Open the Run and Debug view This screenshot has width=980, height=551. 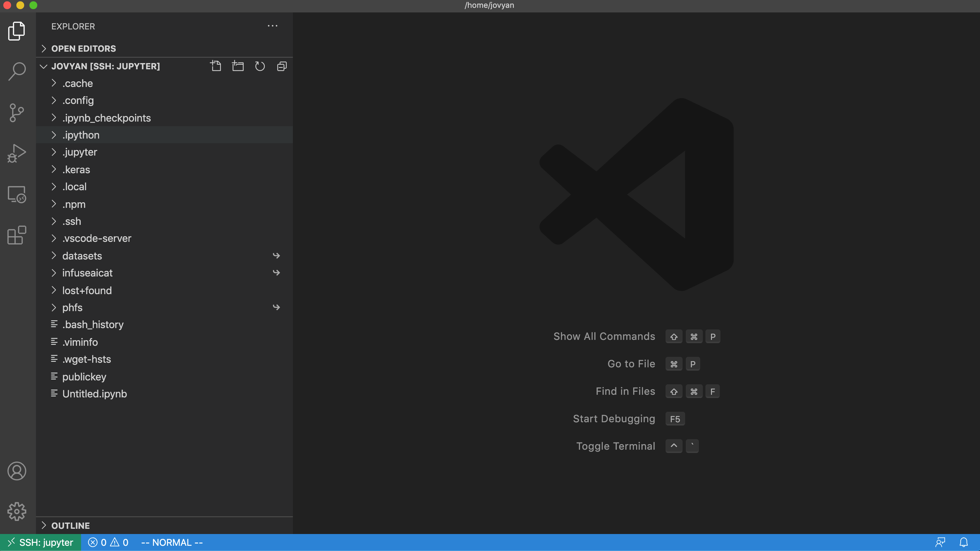16,153
